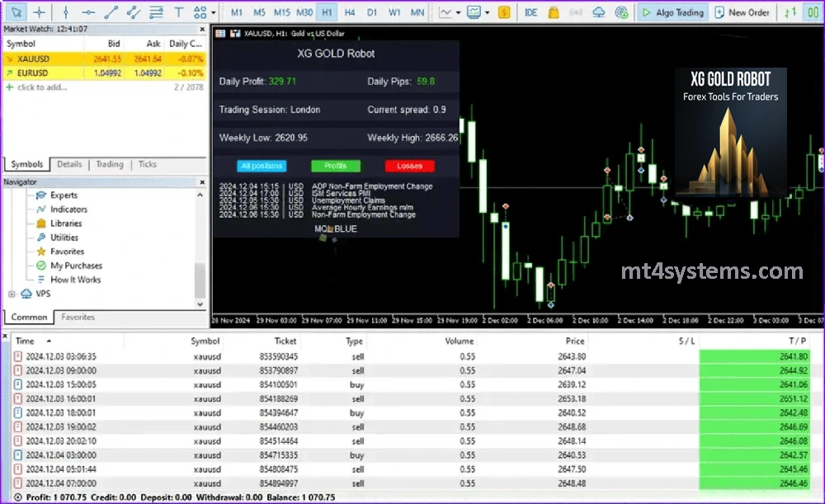The image size is (825, 504).
Task: Open the Favorites tab in Navigator
Action: tap(78, 317)
